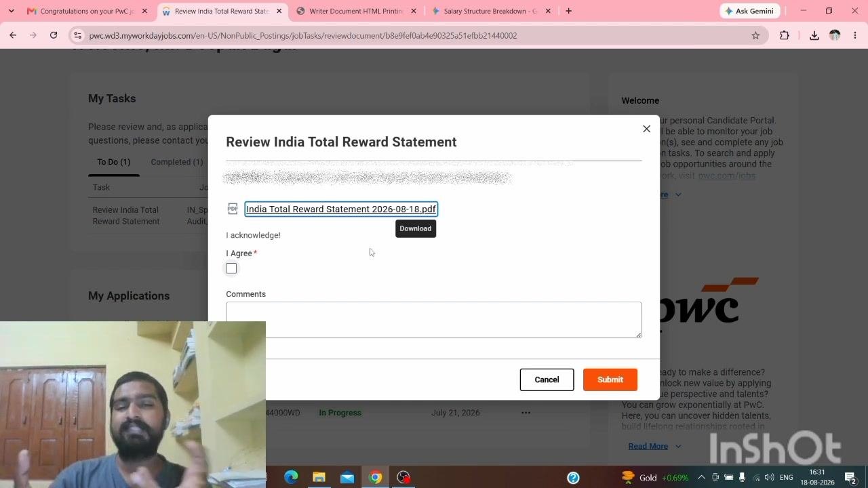
Task: View site information icon in address bar
Action: point(77,35)
